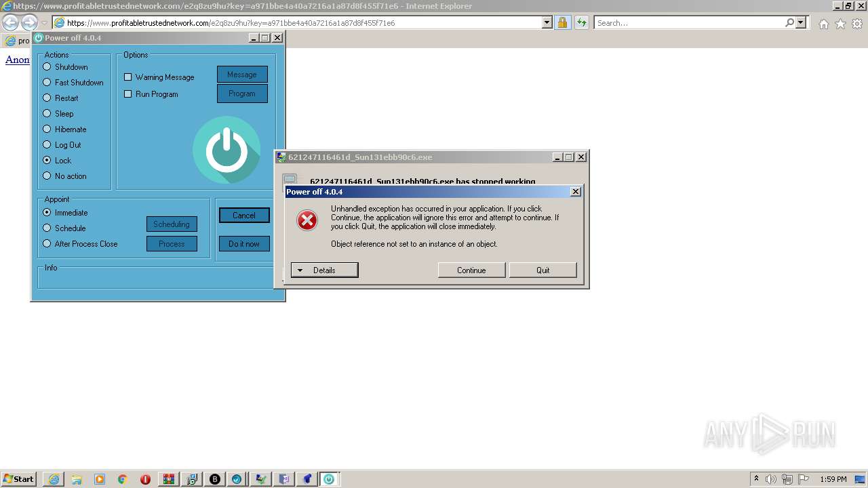Click the Process button
Viewport: 868px width, 488px height.
172,244
